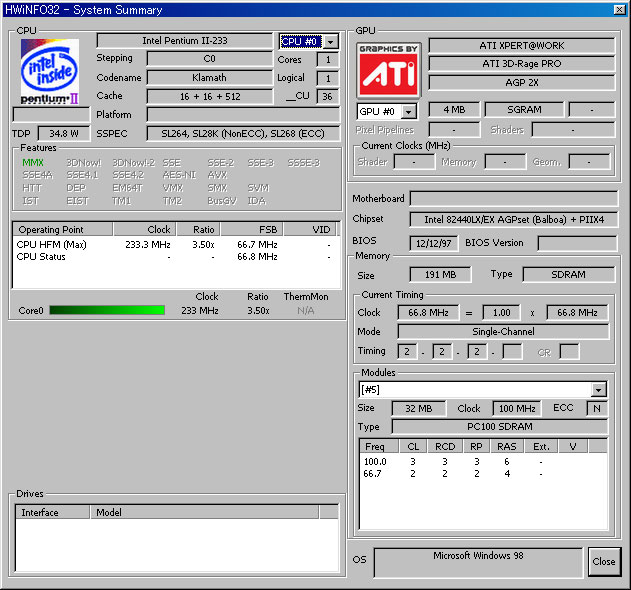This screenshot has width=631, height=590.
Task: Click the 4 MB video memory field
Action: coord(454,109)
